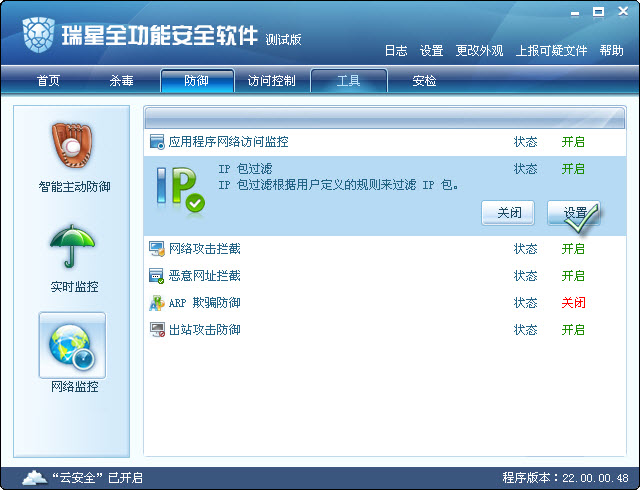Open the 安检 tab
Image resolution: width=640 pixels, height=490 pixels.
[424, 80]
